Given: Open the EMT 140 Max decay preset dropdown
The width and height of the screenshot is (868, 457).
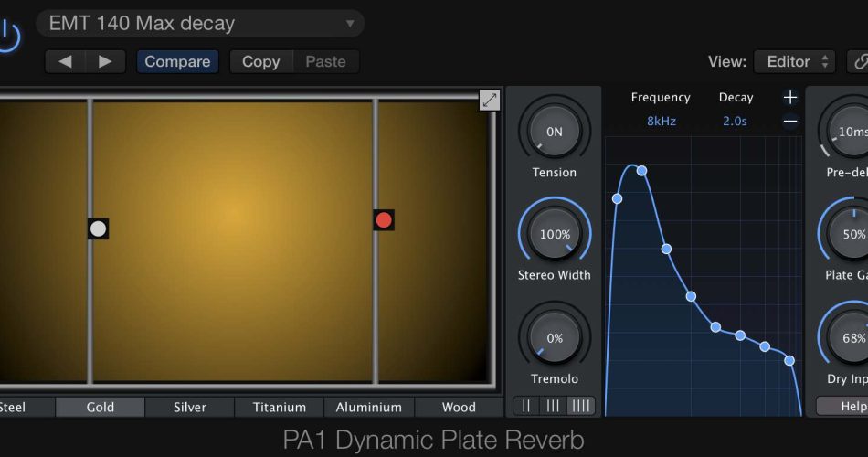Looking at the screenshot, I should click(200, 23).
